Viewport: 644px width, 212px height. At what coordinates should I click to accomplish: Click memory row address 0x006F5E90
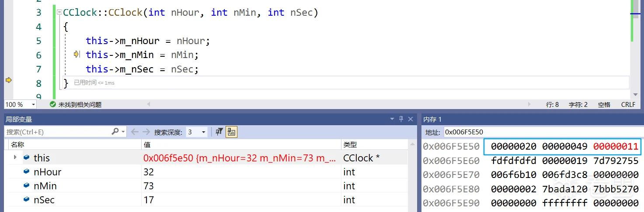(451, 203)
